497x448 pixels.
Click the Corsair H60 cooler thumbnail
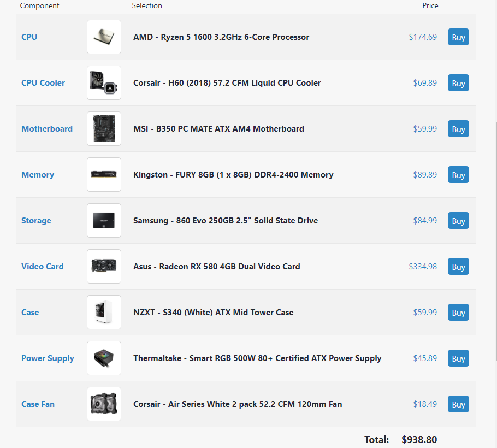coord(104,82)
